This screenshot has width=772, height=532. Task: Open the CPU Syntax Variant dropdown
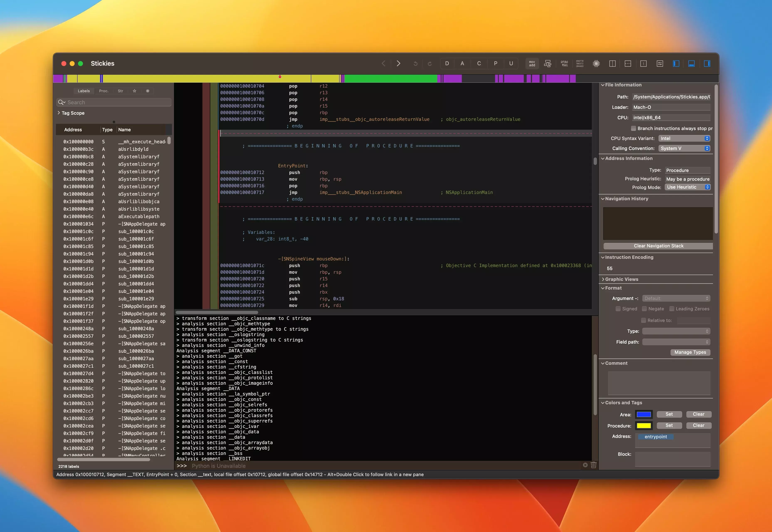pyautogui.click(x=684, y=138)
